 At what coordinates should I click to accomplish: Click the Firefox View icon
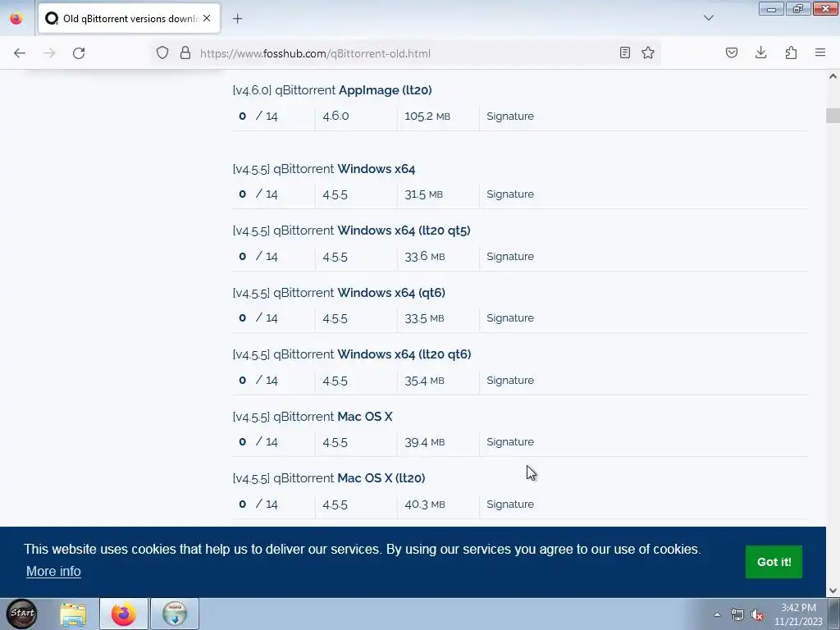coord(16,19)
